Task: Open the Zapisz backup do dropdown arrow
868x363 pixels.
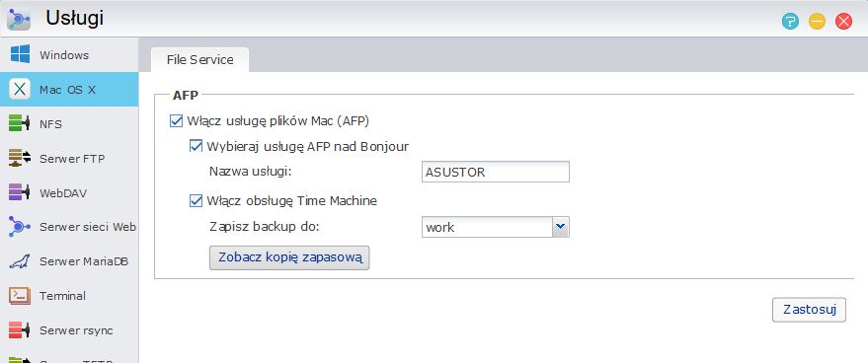Action: [x=560, y=226]
